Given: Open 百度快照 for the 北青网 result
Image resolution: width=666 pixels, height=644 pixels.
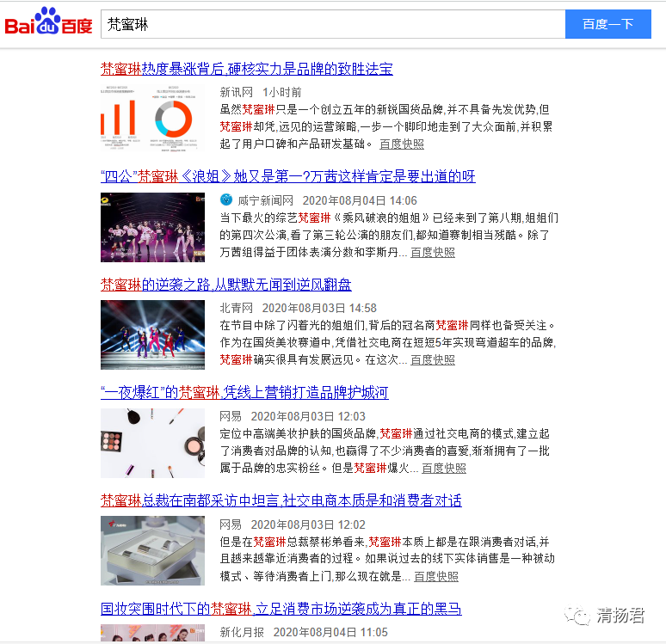Looking at the screenshot, I should pos(433,360).
